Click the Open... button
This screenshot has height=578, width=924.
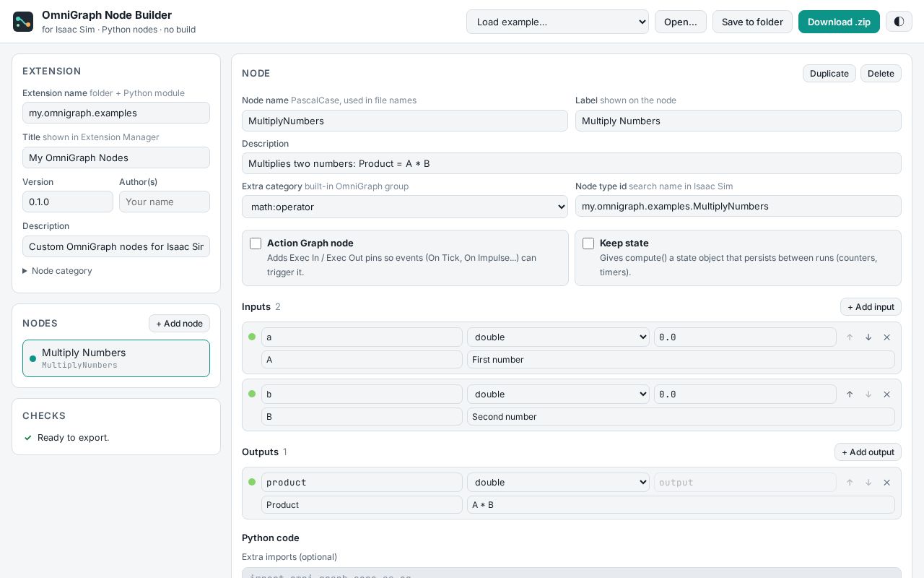(681, 22)
